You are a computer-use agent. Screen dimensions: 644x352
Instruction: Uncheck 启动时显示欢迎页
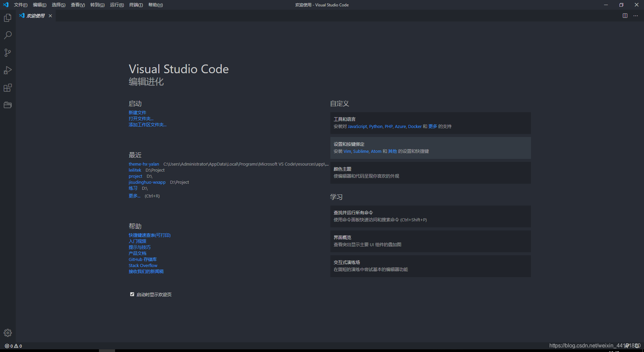132,294
